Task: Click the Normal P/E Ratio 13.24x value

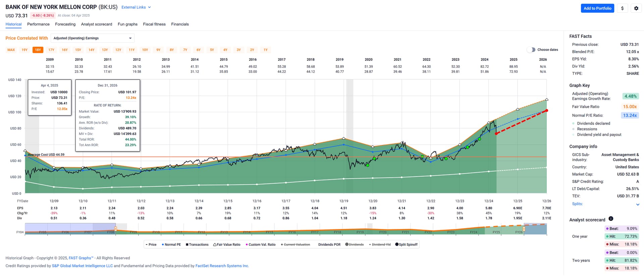Action: click(630, 116)
